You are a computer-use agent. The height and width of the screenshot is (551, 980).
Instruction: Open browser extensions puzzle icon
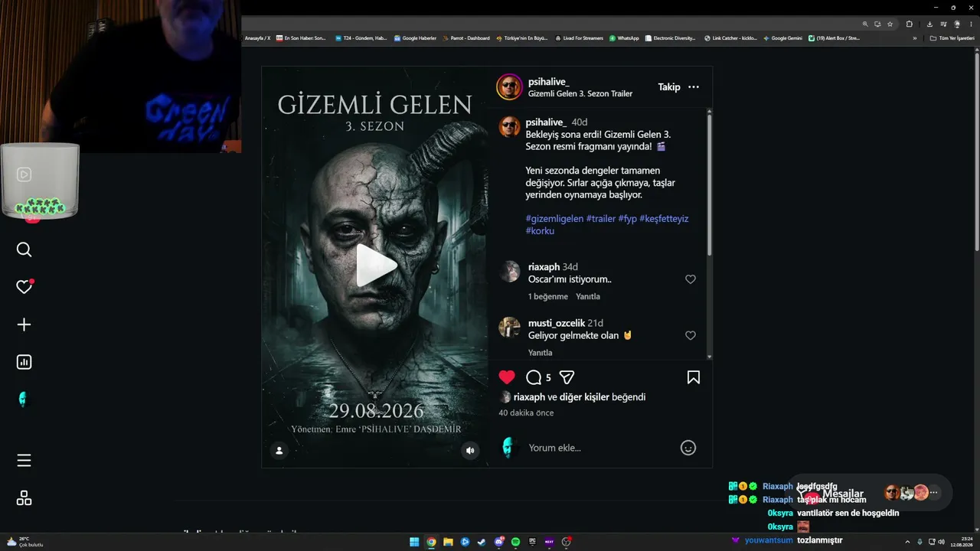tap(910, 24)
